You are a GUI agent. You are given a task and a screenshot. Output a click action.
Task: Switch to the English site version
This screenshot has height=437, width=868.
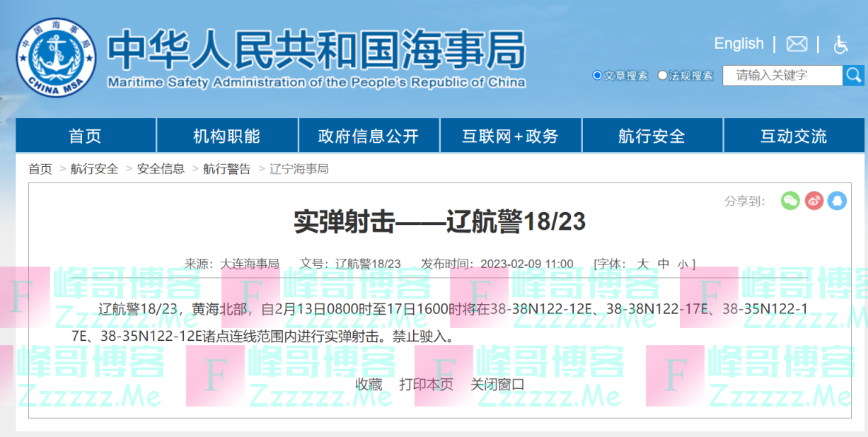[x=739, y=44]
